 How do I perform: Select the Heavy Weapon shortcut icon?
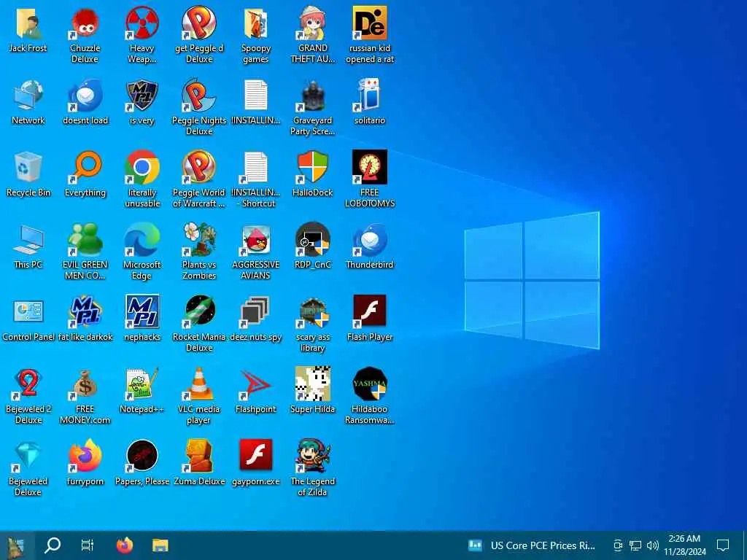(x=142, y=23)
